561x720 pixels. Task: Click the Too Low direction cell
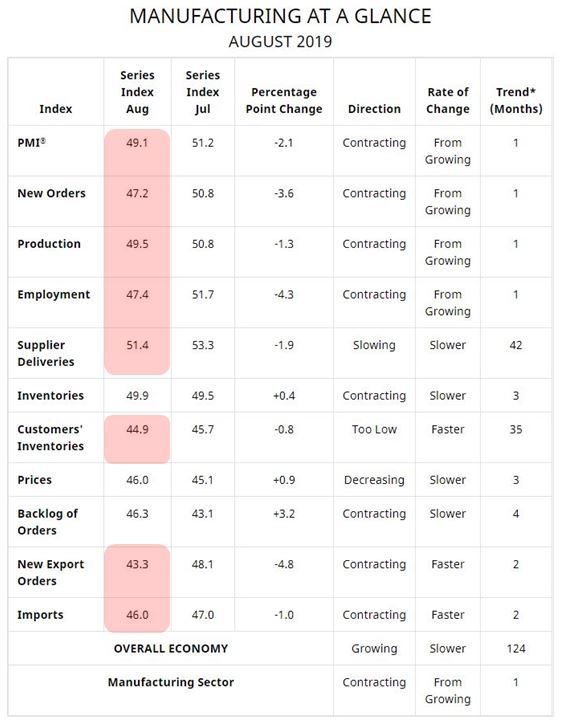(374, 429)
